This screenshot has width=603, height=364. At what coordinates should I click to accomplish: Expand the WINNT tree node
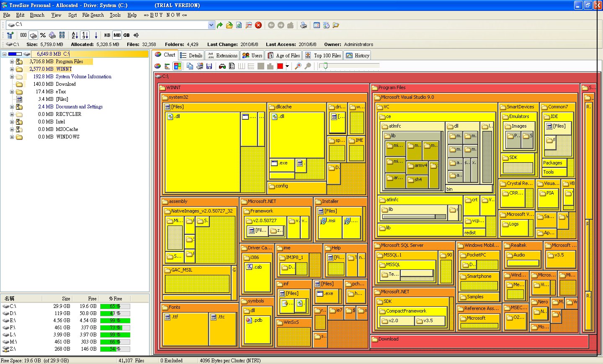[12, 69]
